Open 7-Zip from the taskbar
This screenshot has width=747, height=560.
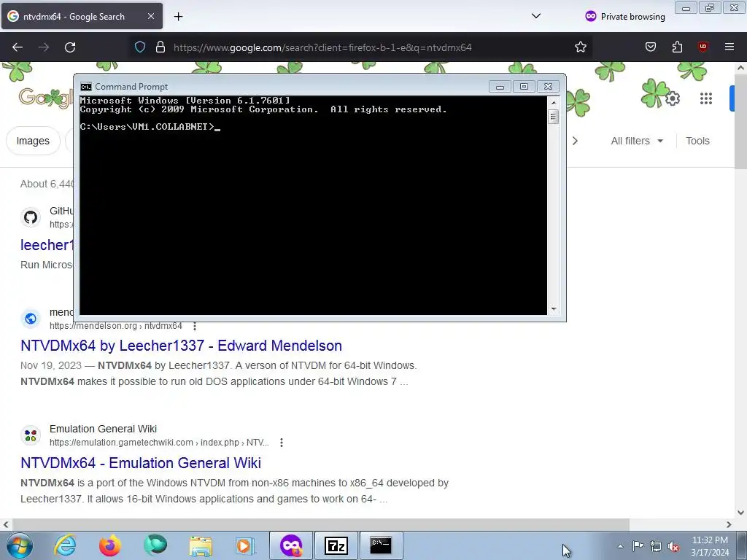pyautogui.click(x=336, y=545)
